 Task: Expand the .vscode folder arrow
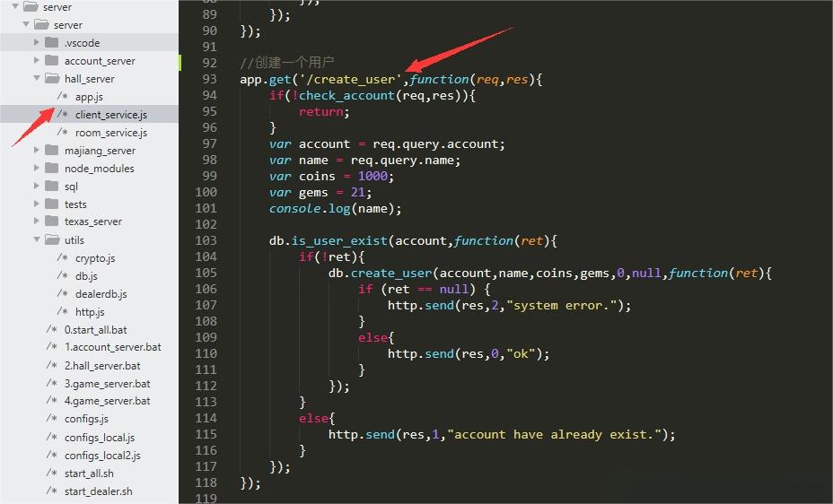(36, 42)
